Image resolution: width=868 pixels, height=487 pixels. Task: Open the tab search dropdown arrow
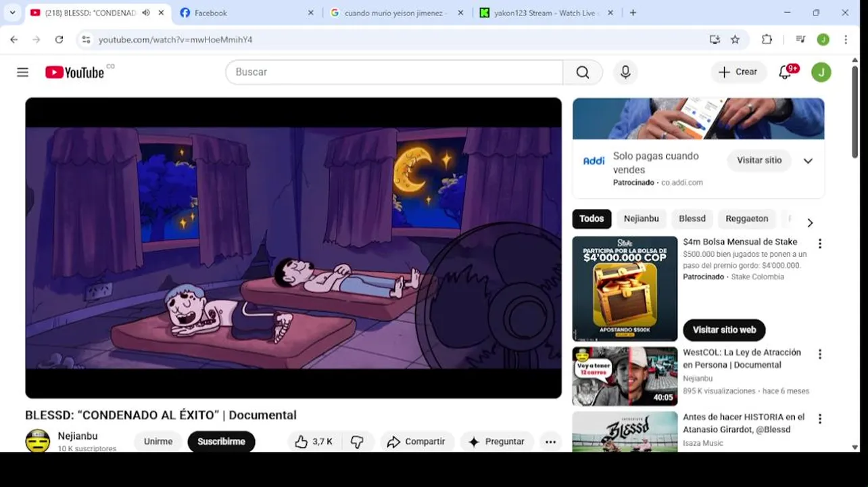(12, 13)
